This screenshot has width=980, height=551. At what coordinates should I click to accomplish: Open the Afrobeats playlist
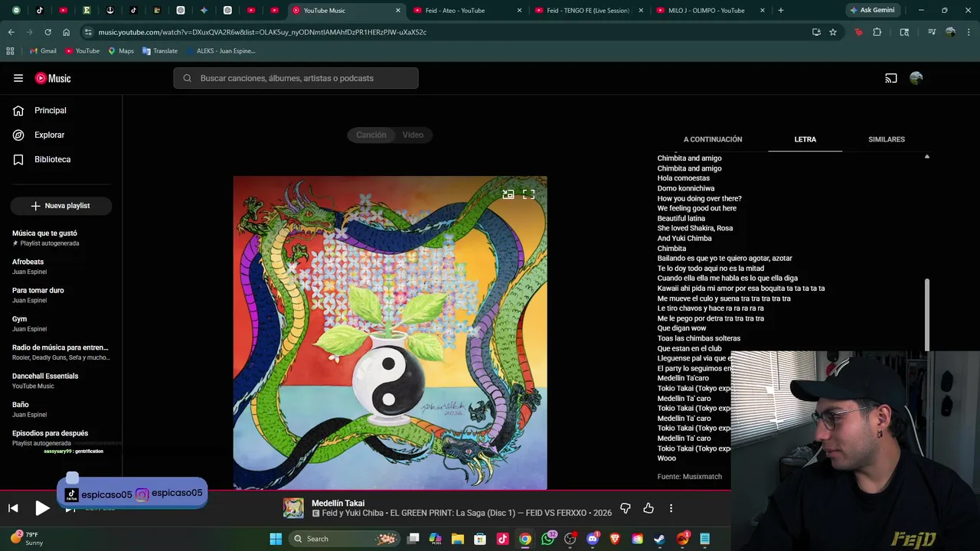[61, 266]
